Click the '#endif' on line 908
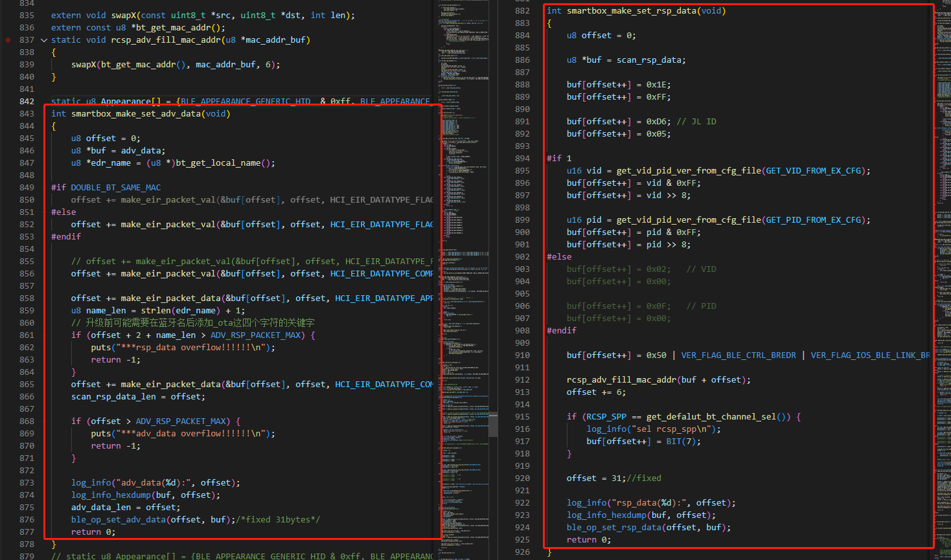The height and width of the screenshot is (560, 951). 562,331
